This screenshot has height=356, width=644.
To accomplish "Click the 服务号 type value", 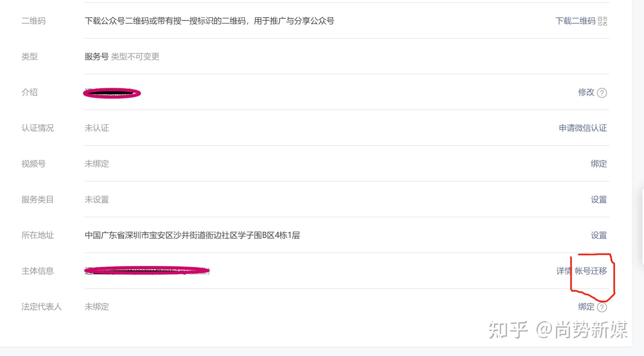I will click(97, 57).
